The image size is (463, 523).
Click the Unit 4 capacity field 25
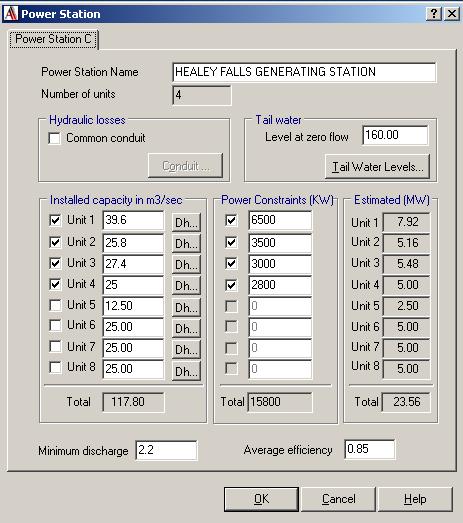point(133,285)
